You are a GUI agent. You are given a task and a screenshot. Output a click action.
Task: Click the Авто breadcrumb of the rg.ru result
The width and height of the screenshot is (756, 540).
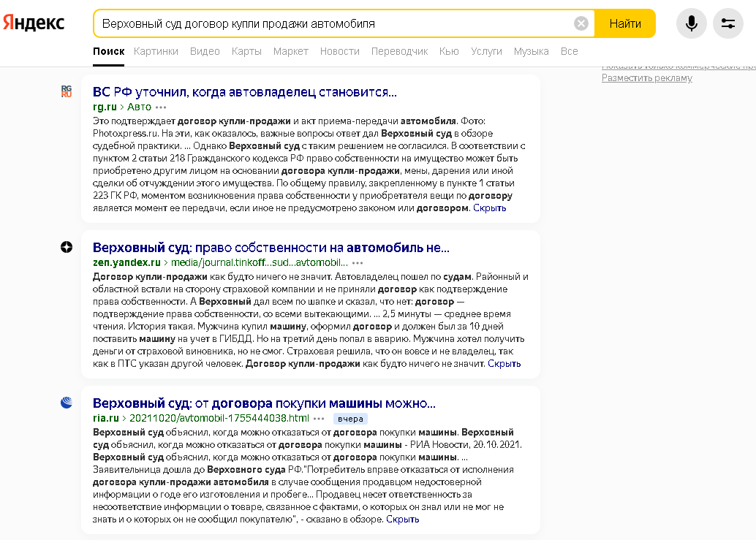139,107
